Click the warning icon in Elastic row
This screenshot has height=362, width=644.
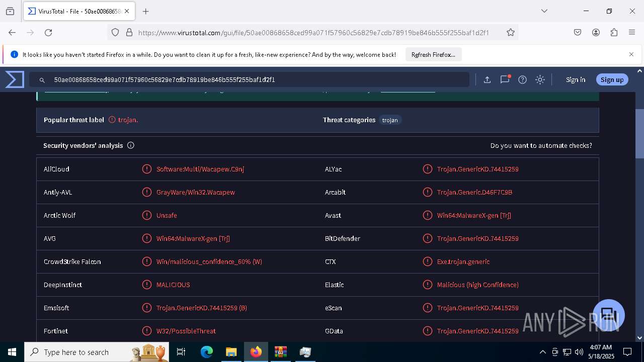pos(428,285)
